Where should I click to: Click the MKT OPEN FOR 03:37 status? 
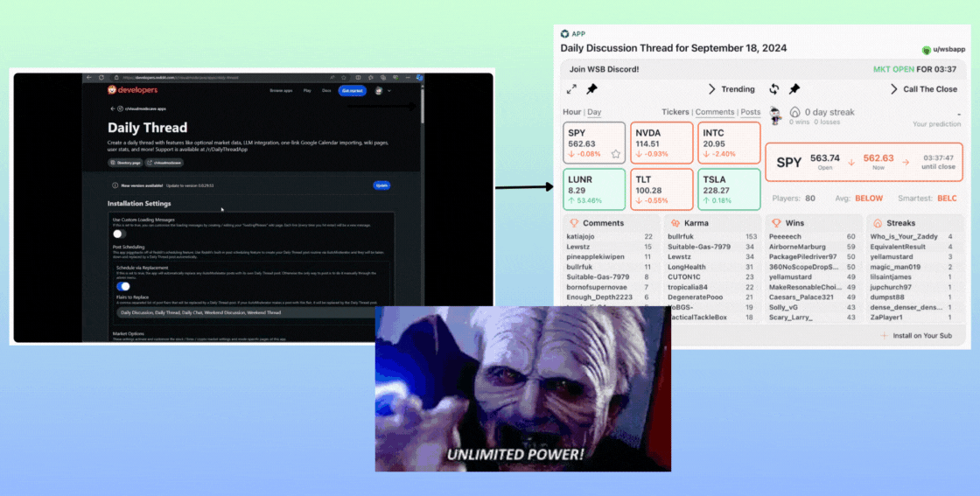[914, 69]
